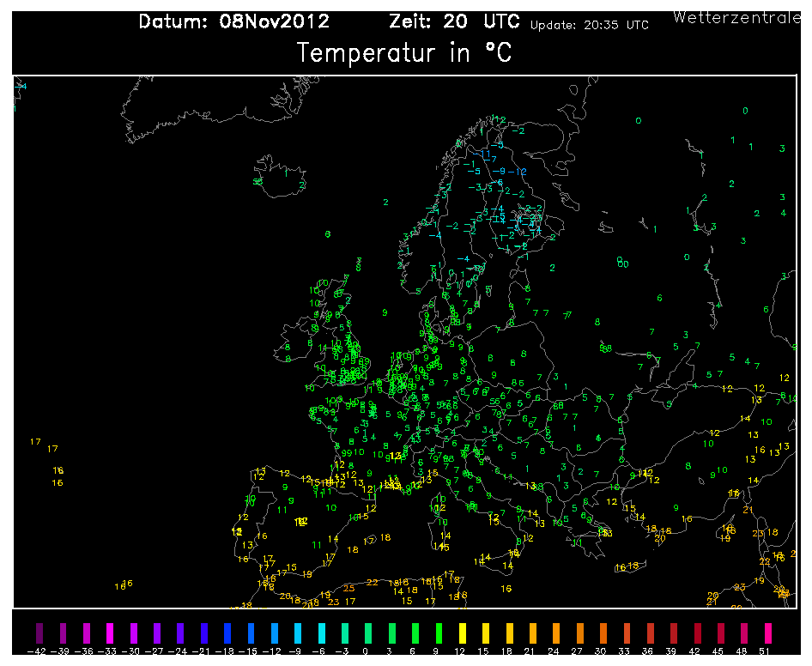The image size is (812, 666).
Task: Click the -30 legend color swatch
Action: (x=134, y=633)
